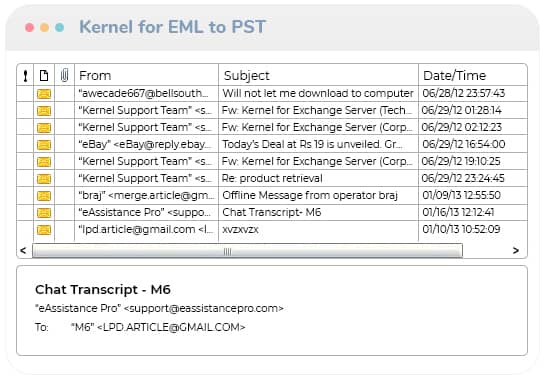Click the left scroll arrow of email list

[x=23, y=250]
